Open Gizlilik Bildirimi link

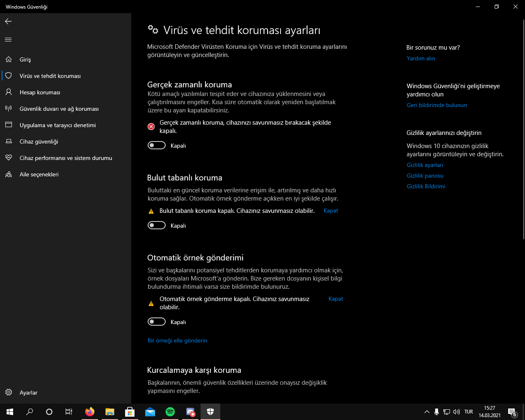pos(426,186)
